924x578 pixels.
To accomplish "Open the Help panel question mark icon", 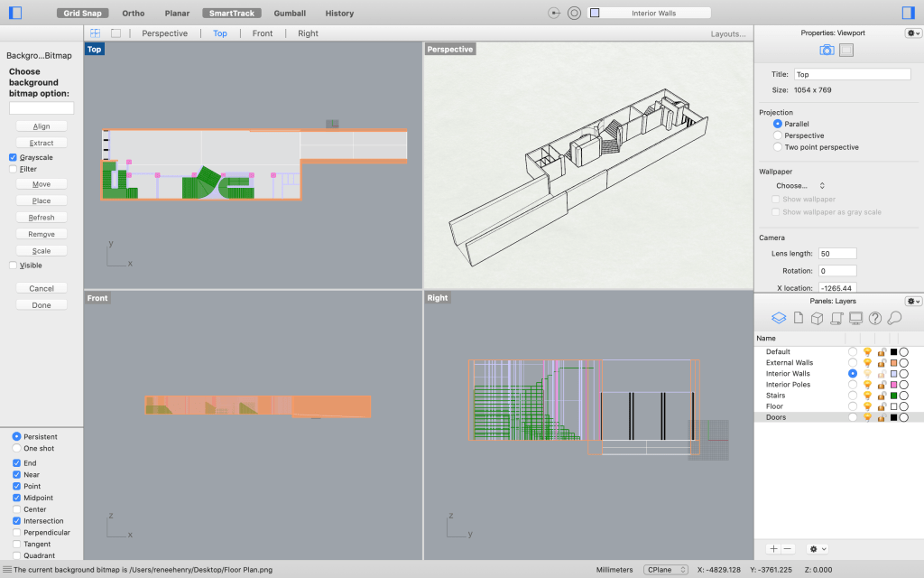I will 874,318.
